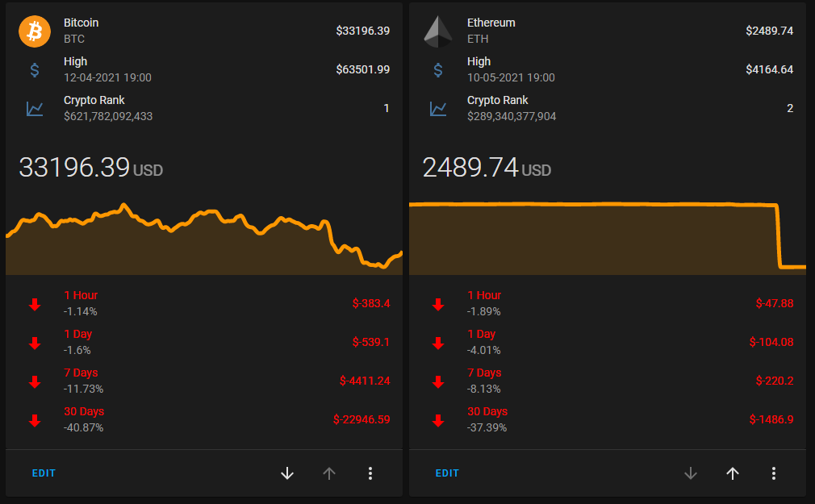Select Ethereum High dated 10-05-2021 19:00
This screenshot has width=815, height=504.
608,69
